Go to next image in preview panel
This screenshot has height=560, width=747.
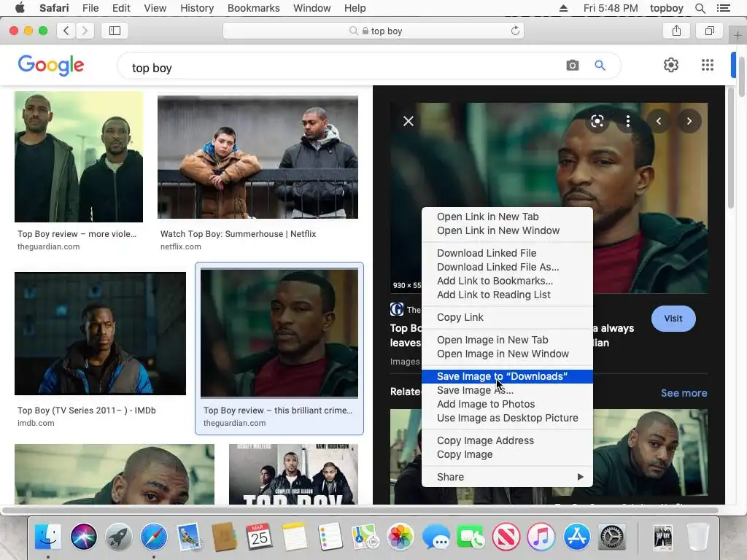(689, 121)
